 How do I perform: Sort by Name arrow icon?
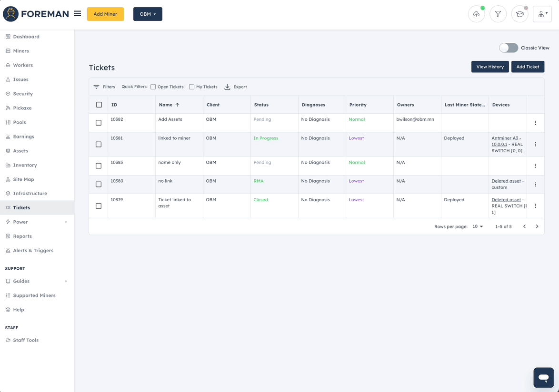click(177, 105)
